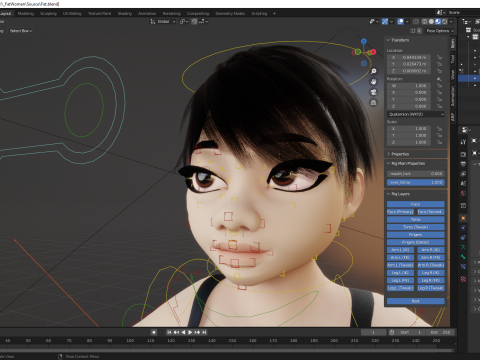This screenshot has width=480, height=360.
Task: Open the Animation sidebar vertical tab
Action: click(x=453, y=96)
